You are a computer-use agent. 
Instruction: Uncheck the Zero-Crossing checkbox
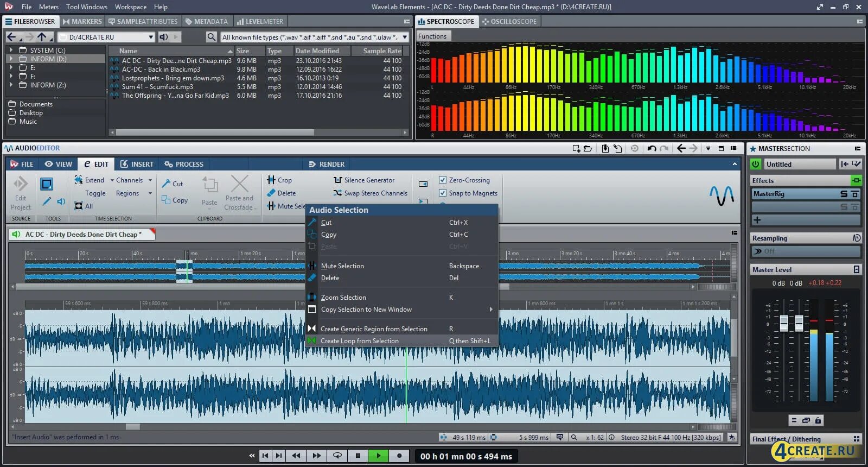tap(443, 180)
